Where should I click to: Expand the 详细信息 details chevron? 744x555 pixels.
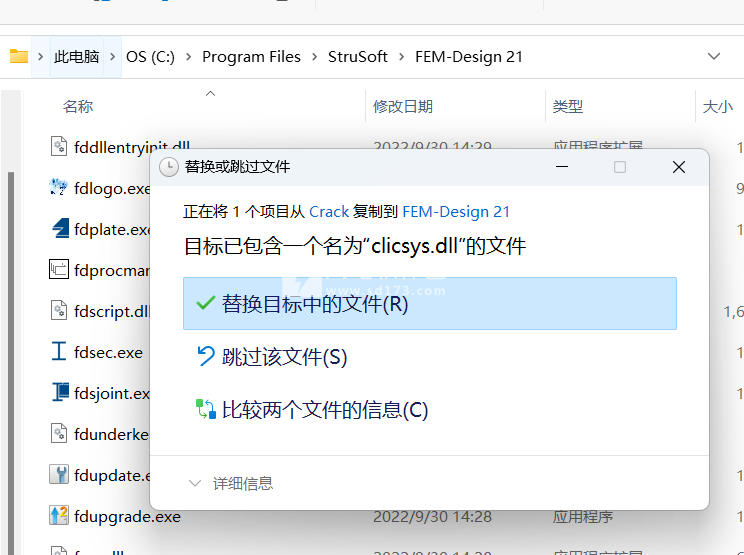point(195,483)
